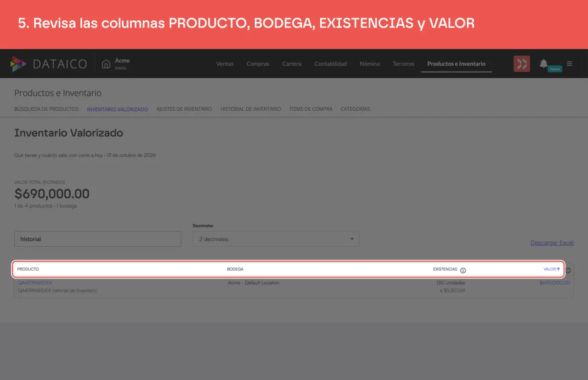Open the Compras menu

pos(258,64)
